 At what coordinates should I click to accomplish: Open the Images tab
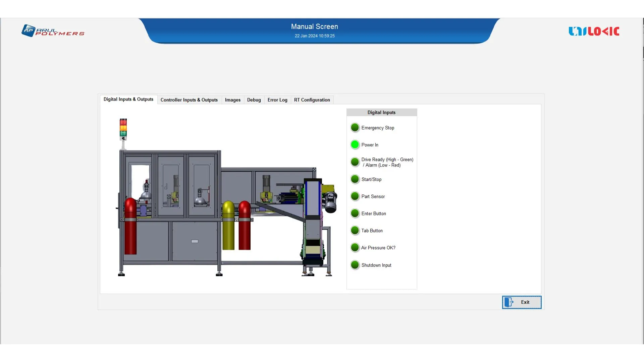coord(232,100)
